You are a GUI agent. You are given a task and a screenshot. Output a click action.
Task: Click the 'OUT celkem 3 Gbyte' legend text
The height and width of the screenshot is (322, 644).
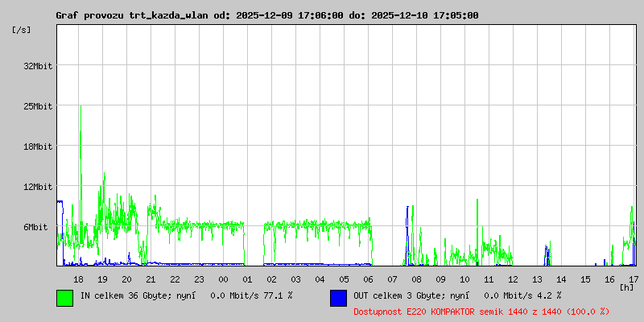(407, 296)
